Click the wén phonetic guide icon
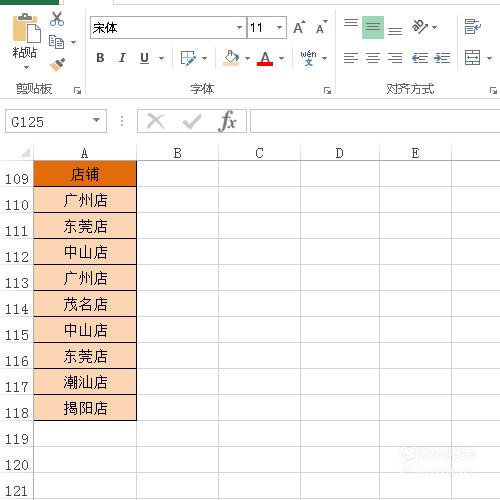500x500 pixels. (308, 58)
